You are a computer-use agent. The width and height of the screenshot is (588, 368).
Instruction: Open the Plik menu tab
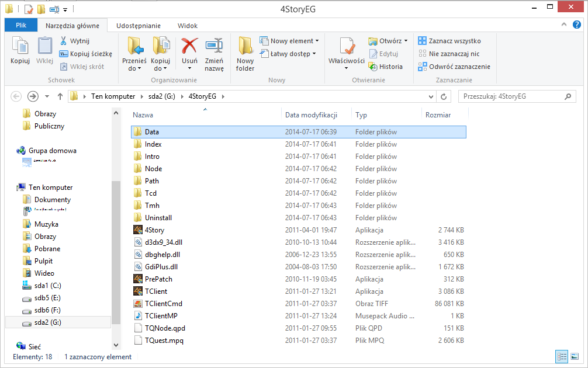tap(21, 25)
